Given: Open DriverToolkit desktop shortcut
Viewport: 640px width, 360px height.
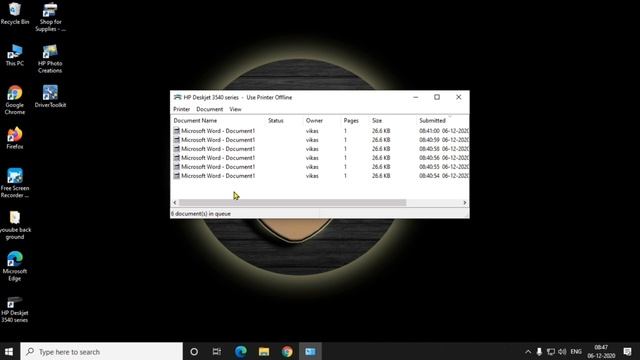Looking at the screenshot, I should 50,96.
